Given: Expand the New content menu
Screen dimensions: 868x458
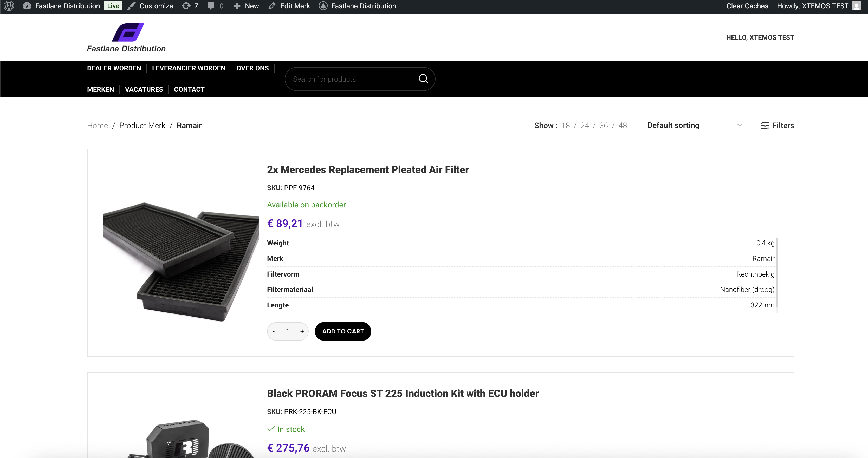Looking at the screenshot, I should (x=246, y=6).
